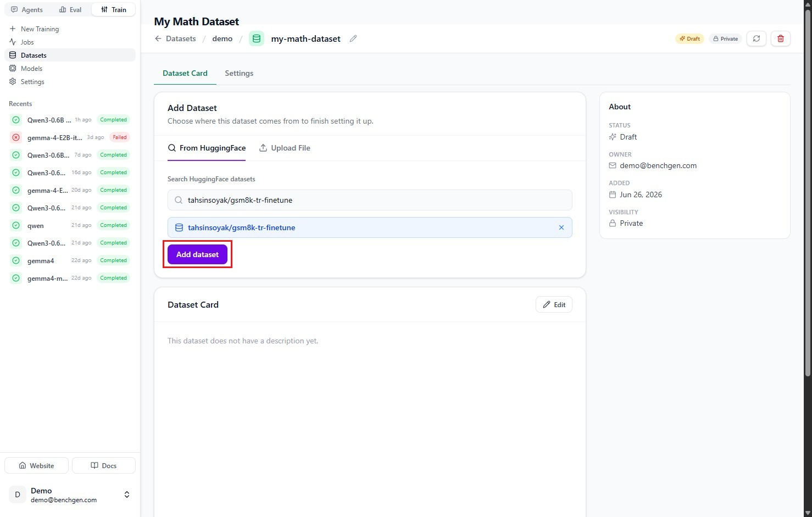Select the tahsinsoyak/gsm8k-tr-finetune result row
This screenshot has width=812, height=517.
click(370, 227)
